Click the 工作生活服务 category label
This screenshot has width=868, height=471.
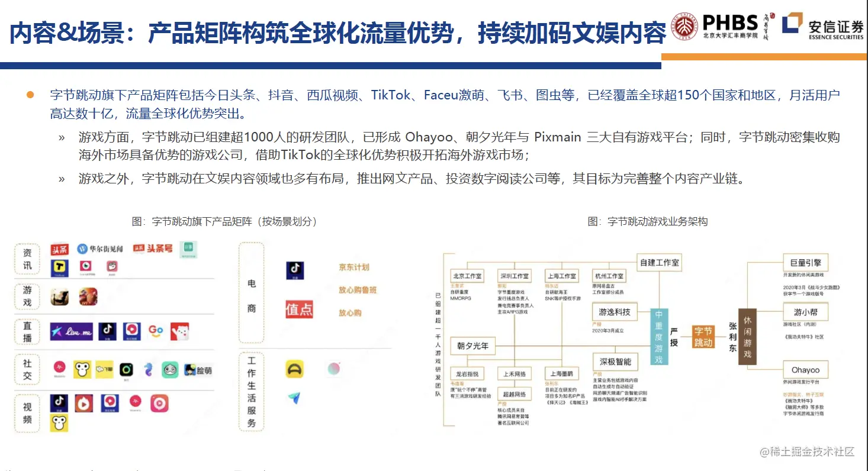click(252, 391)
